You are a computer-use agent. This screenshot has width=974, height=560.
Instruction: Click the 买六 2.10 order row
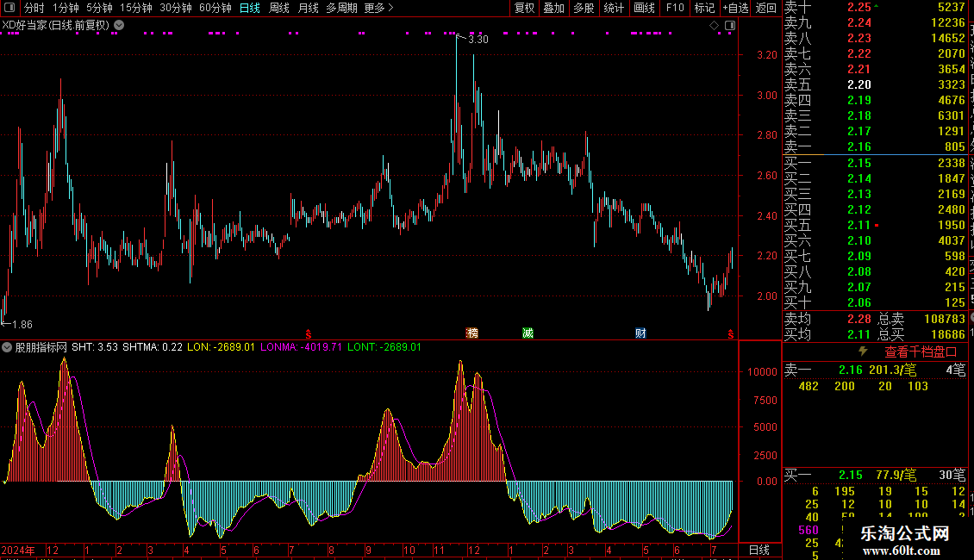pos(875,240)
